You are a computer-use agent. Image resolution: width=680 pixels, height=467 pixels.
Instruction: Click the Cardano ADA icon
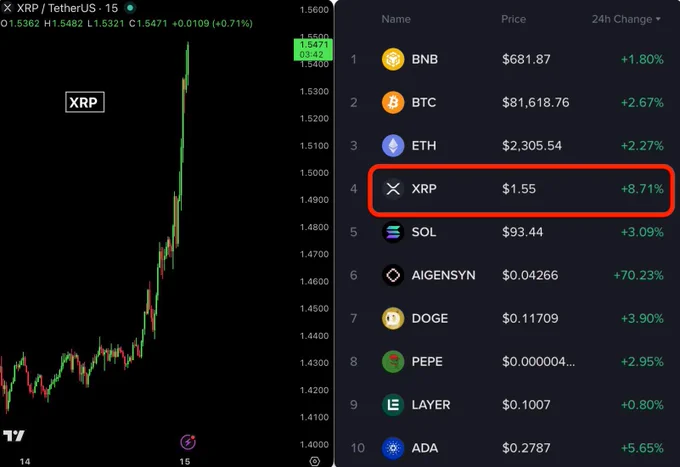tap(393, 448)
